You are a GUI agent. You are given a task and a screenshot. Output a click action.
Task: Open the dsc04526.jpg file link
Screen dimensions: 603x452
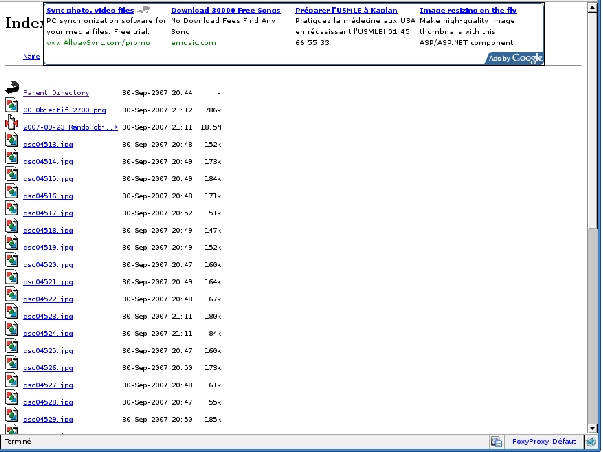[x=48, y=368]
